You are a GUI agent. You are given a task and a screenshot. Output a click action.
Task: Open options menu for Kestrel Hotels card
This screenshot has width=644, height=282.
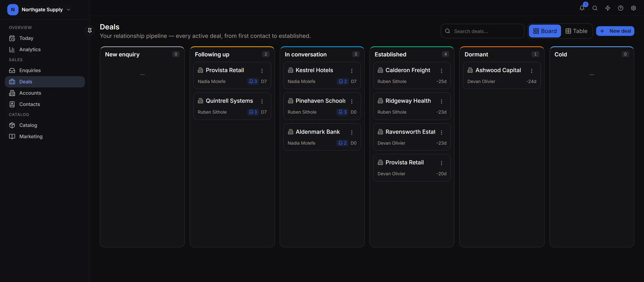coord(352,71)
